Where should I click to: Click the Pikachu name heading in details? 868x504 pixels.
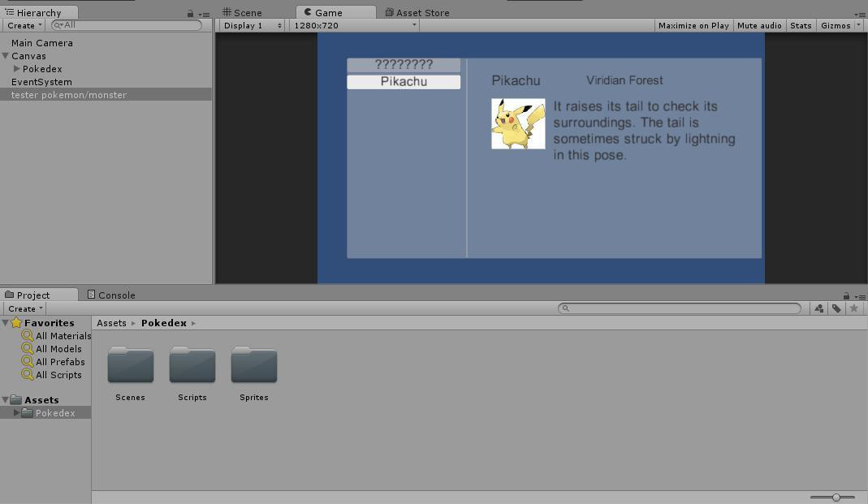[516, 81]
